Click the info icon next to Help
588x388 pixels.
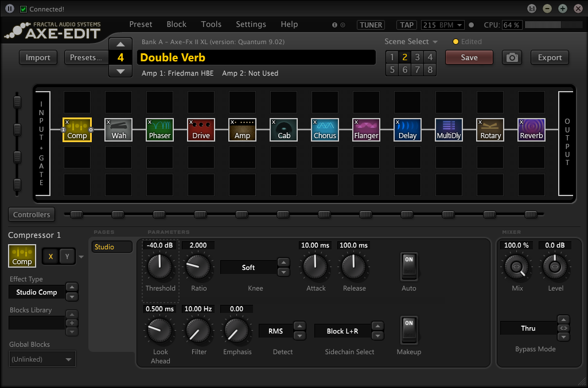click(x=334, y=25)
